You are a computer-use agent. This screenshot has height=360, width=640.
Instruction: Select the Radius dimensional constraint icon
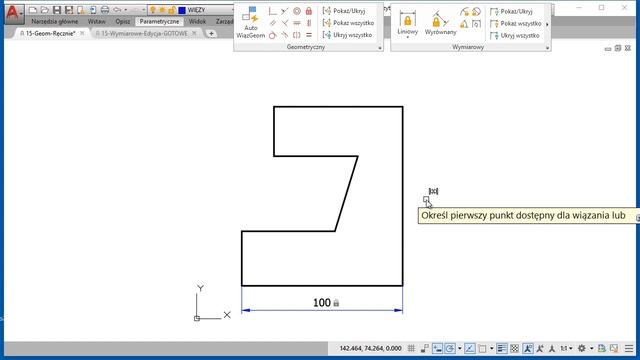(x=464, y=12)
